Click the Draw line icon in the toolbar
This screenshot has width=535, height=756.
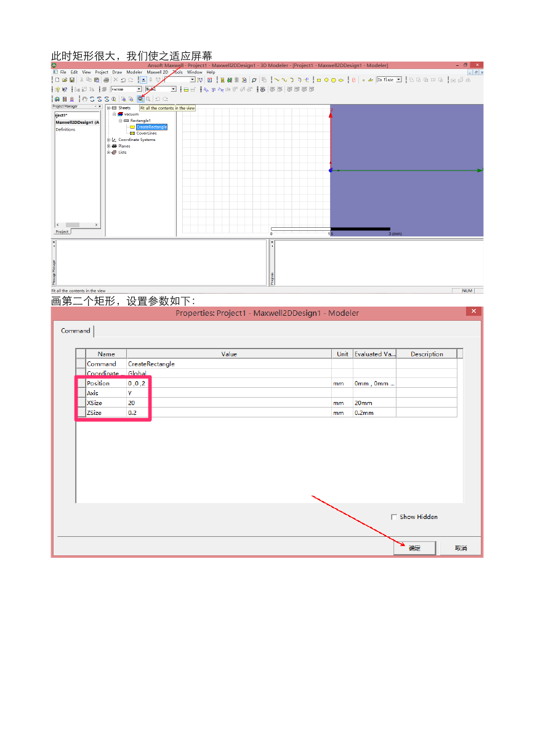(276, 80)
